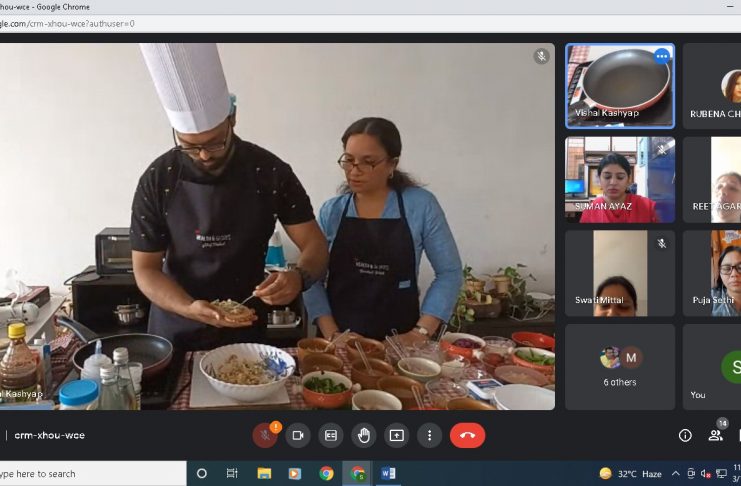Unmute the microphone in call controls
Viewport: 741px width, 486px height.
265,436
